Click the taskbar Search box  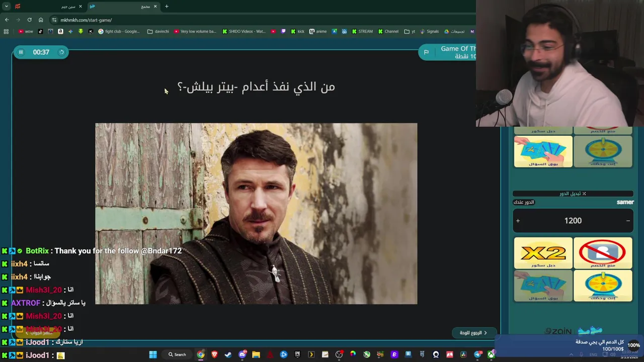[178, 354]
